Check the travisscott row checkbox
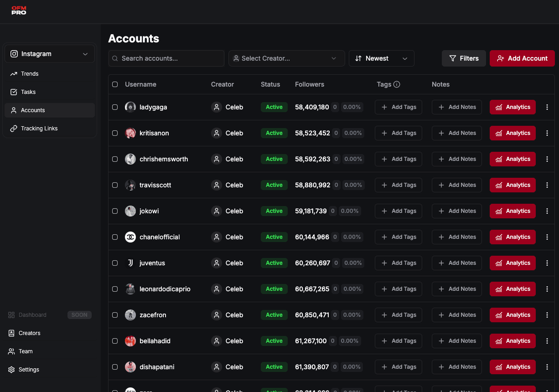Image resolution: width=559 pixels, height=392 pixels. click(115, 185)
